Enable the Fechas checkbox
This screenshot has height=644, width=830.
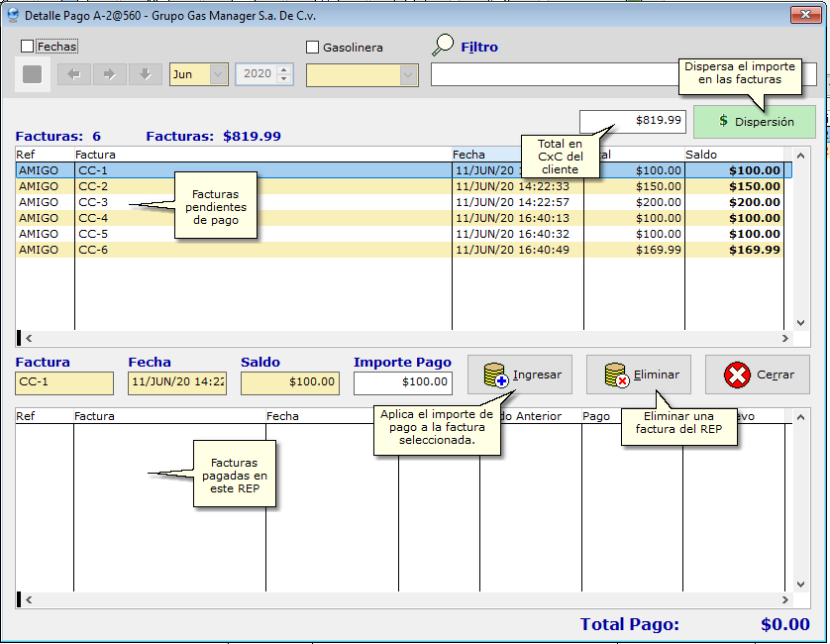click(x=27, y=47)
